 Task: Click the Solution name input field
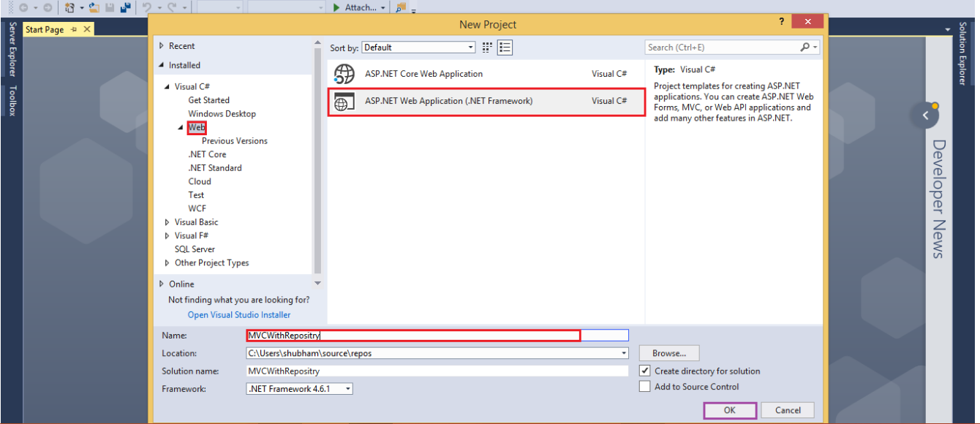click(x=437, y=371)
